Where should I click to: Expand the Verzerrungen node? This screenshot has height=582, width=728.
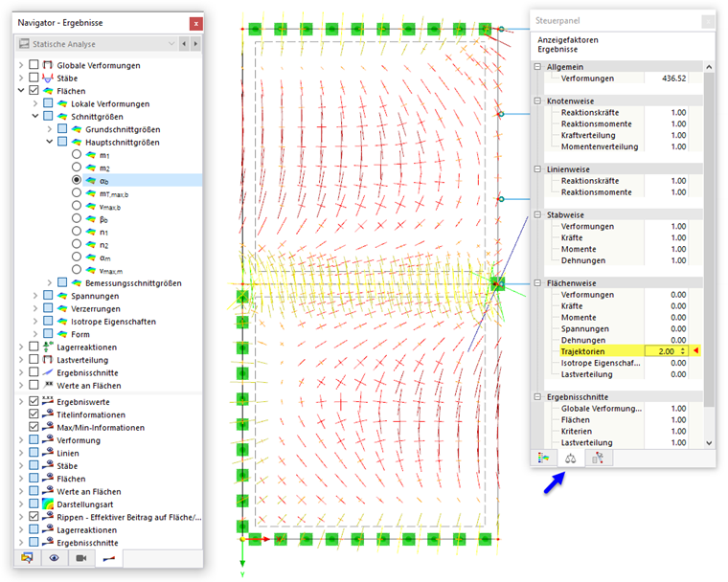click(x=35, y=308)
